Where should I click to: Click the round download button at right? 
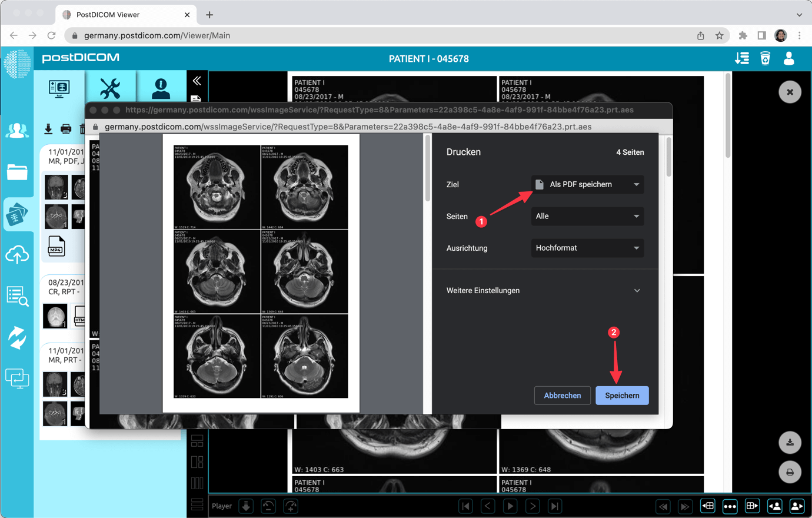pos(790,443)
